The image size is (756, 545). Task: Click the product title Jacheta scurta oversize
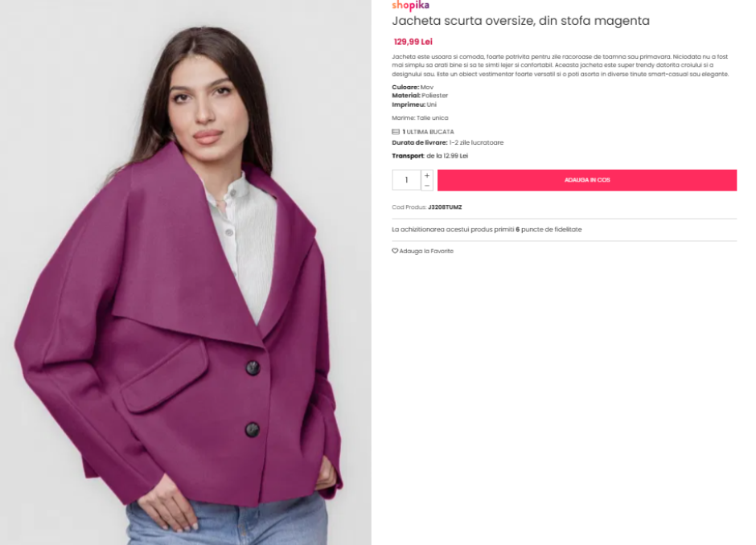(x=520, y=21)
